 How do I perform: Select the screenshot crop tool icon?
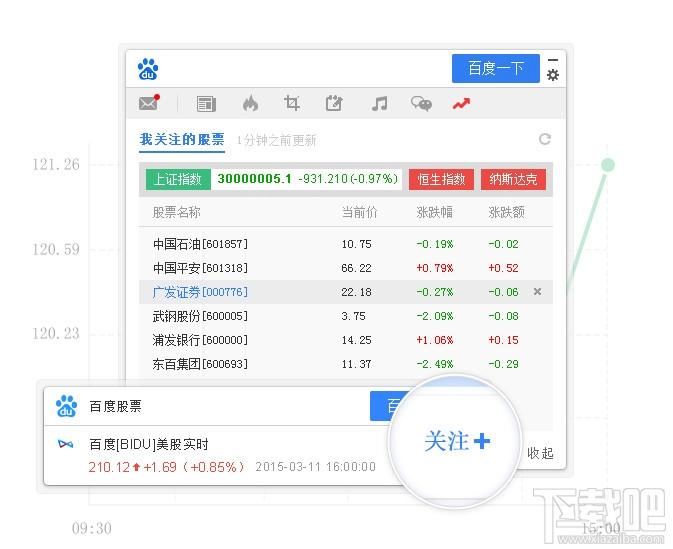pyautogui.click(x=292, y=103)
